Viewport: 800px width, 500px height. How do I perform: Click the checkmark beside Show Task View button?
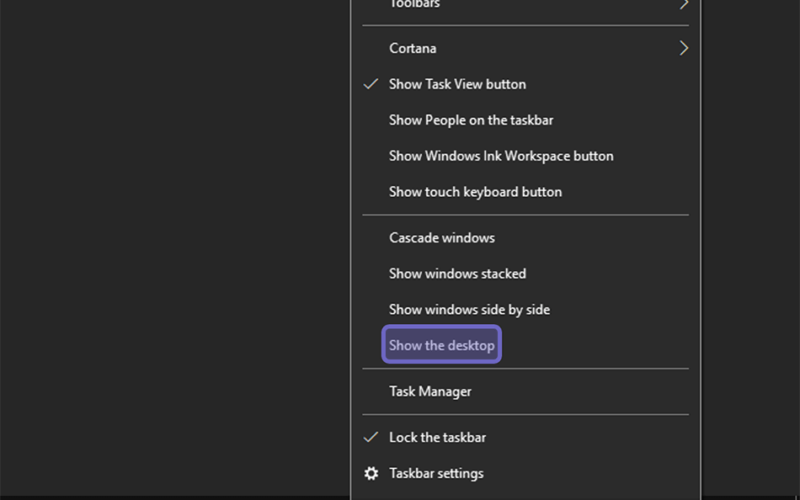point(371,84)
